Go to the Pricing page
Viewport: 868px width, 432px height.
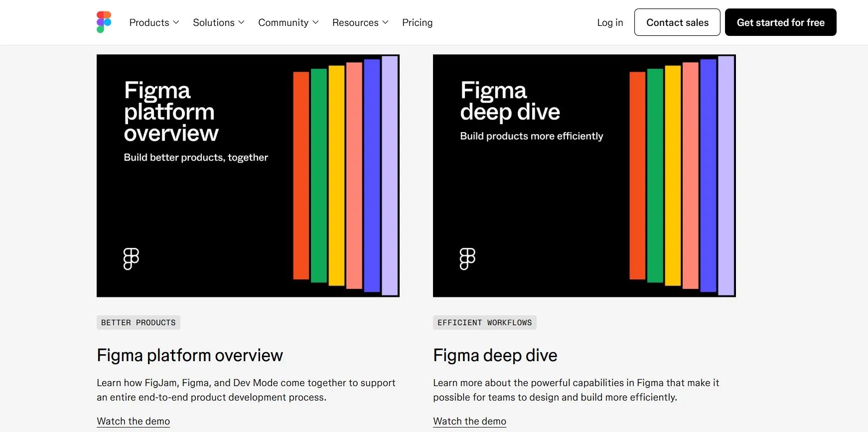point(417,22)
